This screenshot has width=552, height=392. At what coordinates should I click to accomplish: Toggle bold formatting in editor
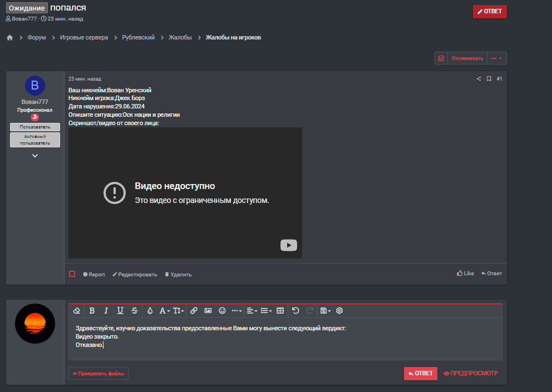pos(92,311)
